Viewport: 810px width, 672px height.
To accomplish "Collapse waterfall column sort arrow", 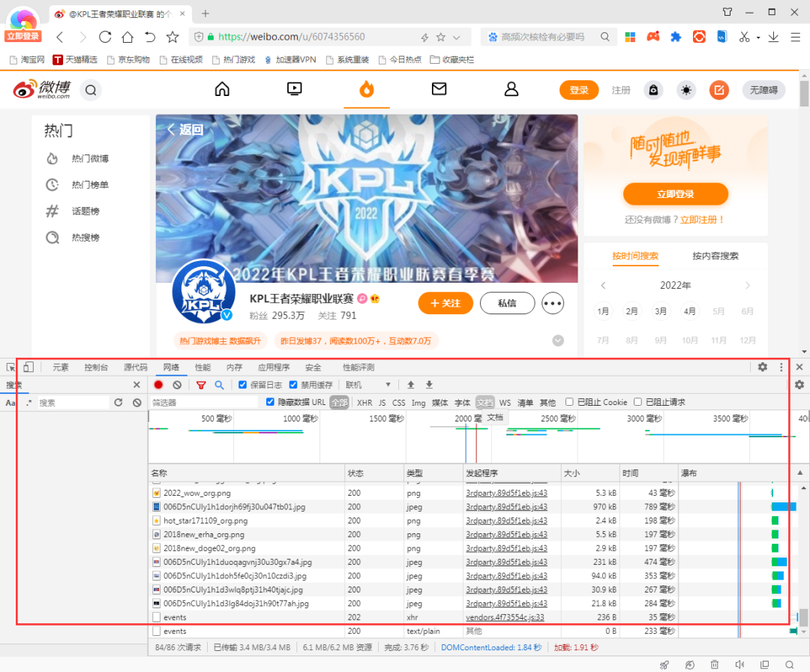I will point(799,472).
